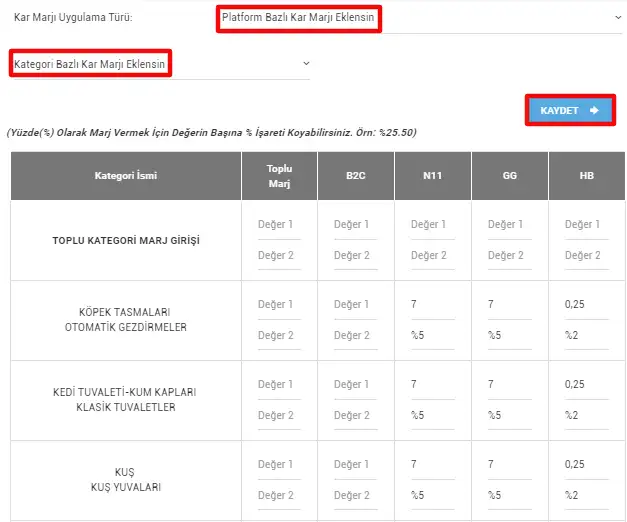The image size is (627, 522).
Task: Click GG value 7 for KÖPEK TASMALARI row
Action: point(510,305)
